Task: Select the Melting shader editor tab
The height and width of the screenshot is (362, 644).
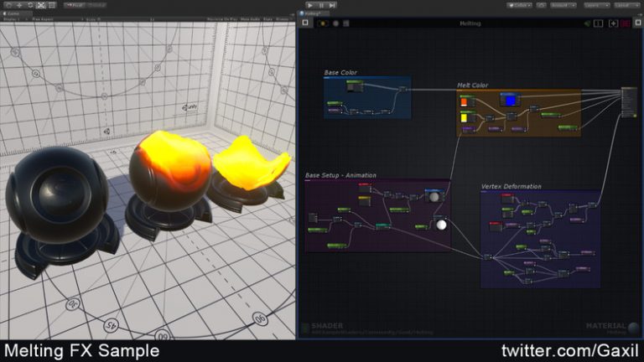Action: point(312,13)
